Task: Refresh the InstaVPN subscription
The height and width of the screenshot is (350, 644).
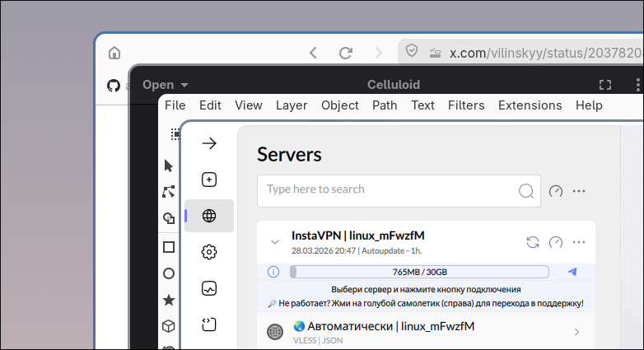Action: [x=533, y=242]
